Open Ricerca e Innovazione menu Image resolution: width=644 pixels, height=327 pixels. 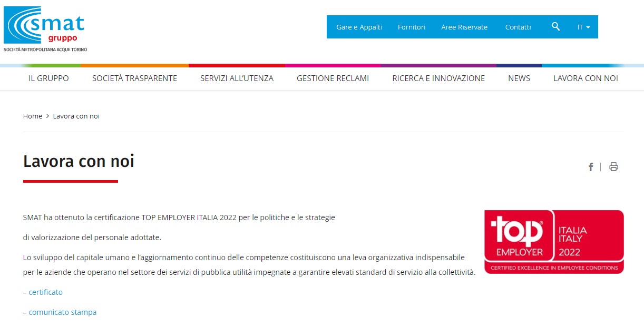438,78
